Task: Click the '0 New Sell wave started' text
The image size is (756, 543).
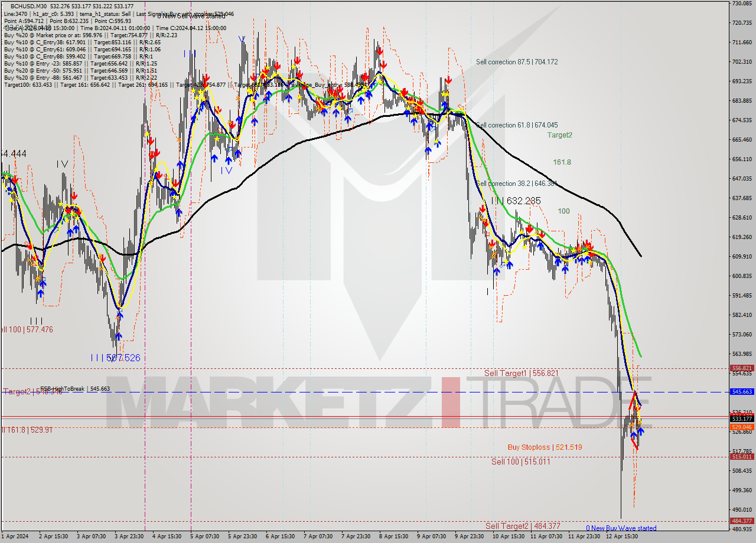Action: tap(191, 15)
